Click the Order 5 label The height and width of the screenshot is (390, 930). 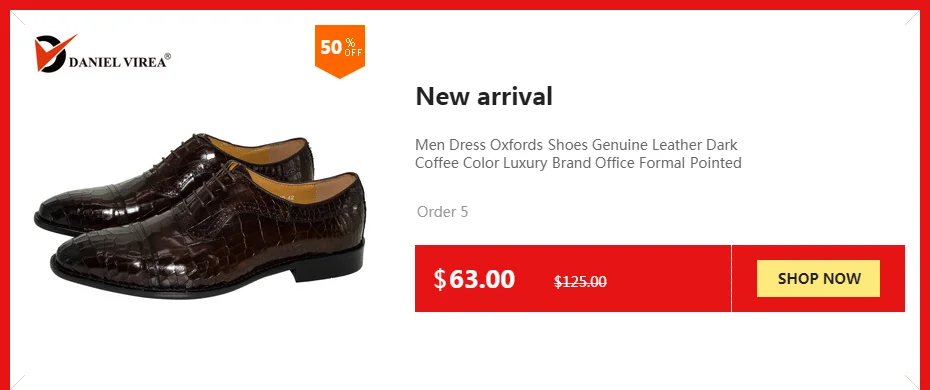[442, 212]
